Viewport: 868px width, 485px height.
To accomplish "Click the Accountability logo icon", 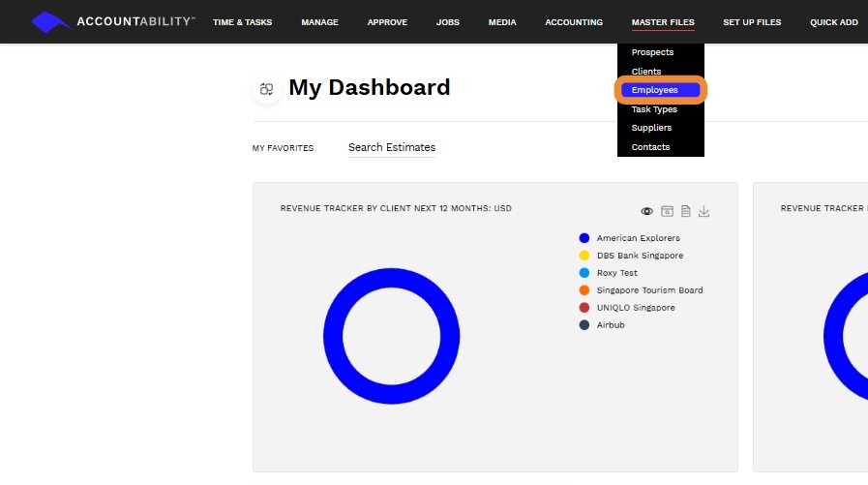I will click(51, 22).
